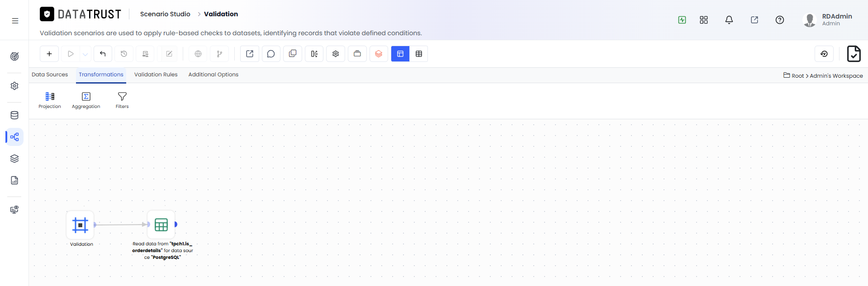Select the Projection transformation
The width and height of the screenshot is (868, 286).
point(50,100)
